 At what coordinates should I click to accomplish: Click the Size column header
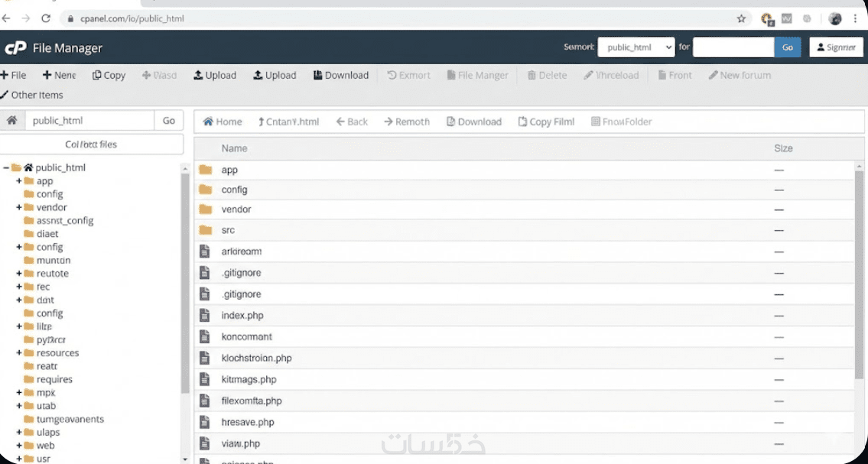(x=783, y=148)
